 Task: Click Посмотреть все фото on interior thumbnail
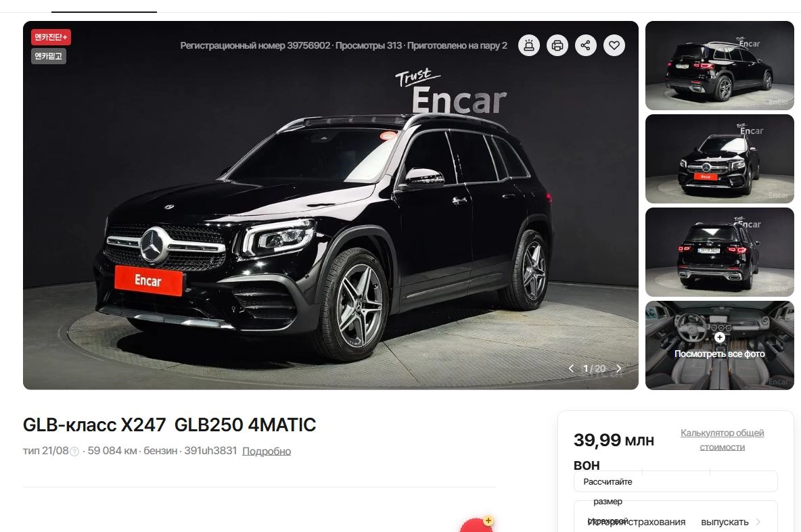[x=719, y=354]
